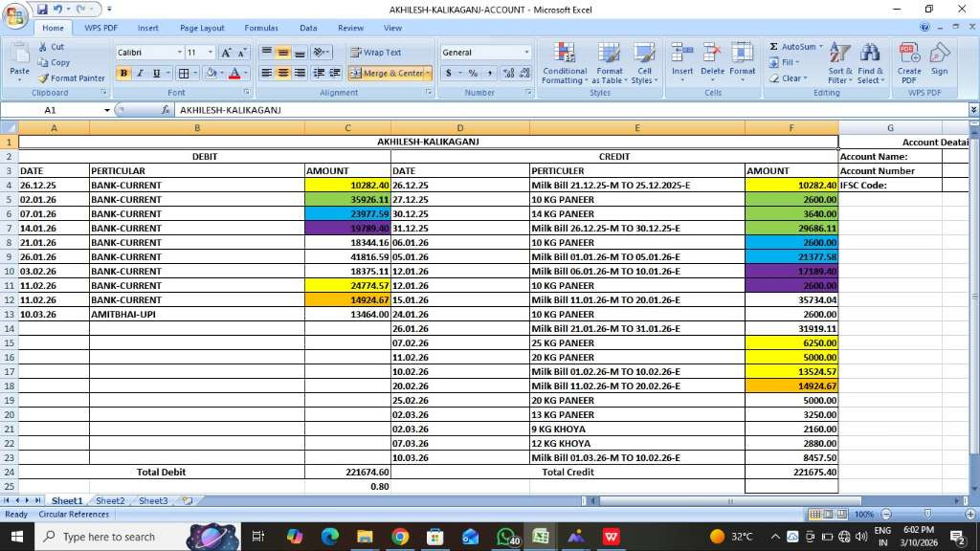
Task: Open Format as Table gallery
Action: [609, 63]
